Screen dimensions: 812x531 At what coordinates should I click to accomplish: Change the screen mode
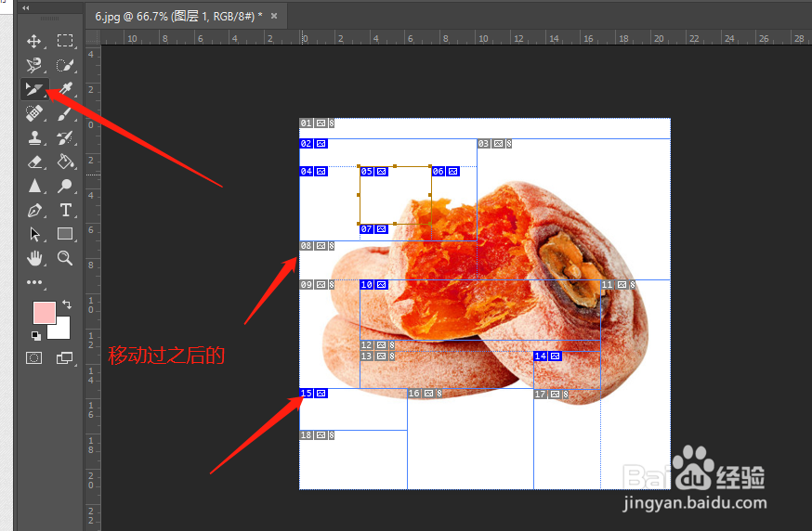(x=65, y=358)
